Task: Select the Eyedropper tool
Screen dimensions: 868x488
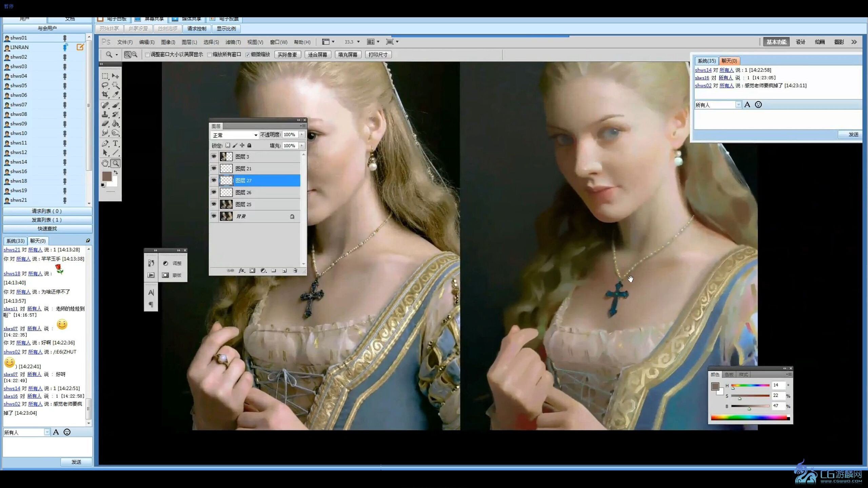Action: tap(116, 94)
